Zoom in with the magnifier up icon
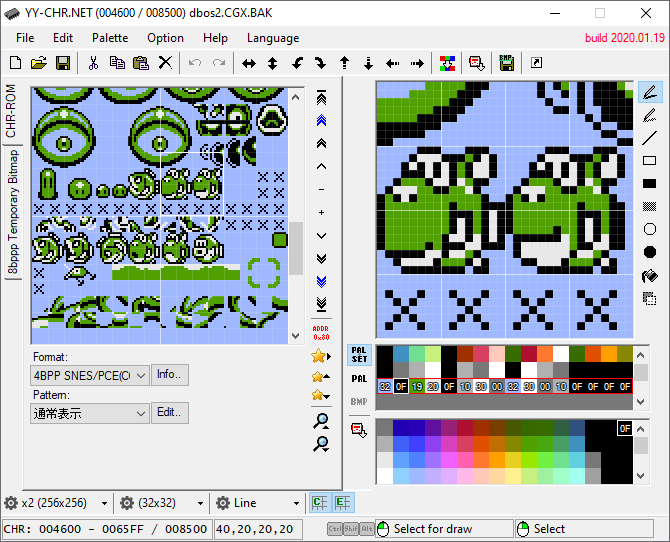 point(321,421)
